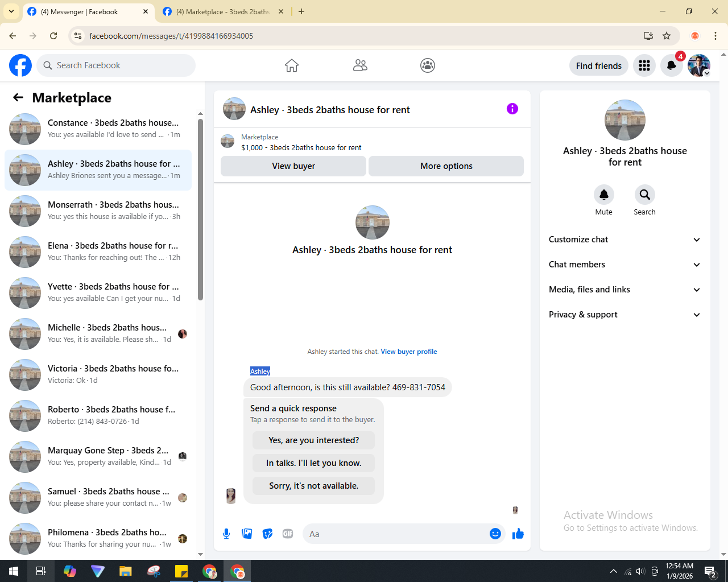728x582 pixels.
Task: Open Marquay Gone Step conversation
Action: (x=98, y=457)
